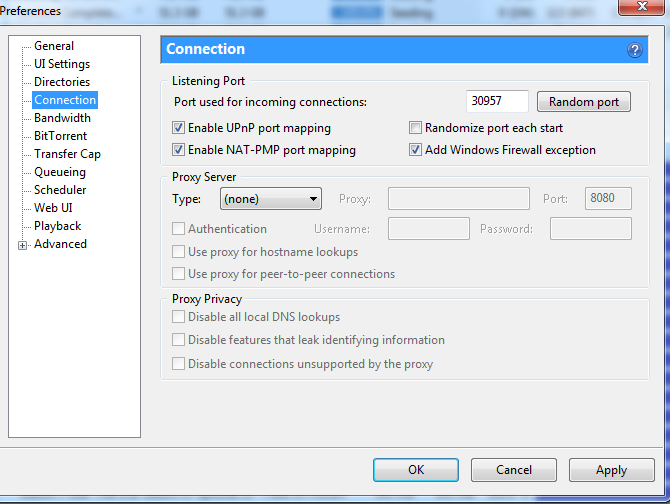Open BitTorrent preferences section

pyautogui.click(x=60, y=136)
